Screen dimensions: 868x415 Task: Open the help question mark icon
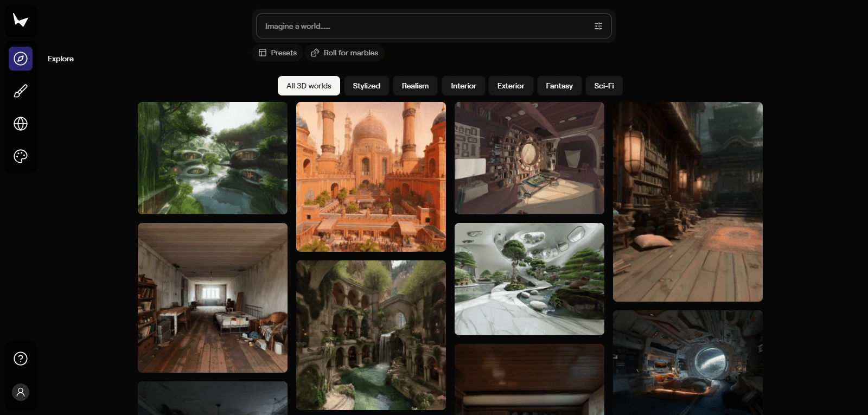pos(21,359)
